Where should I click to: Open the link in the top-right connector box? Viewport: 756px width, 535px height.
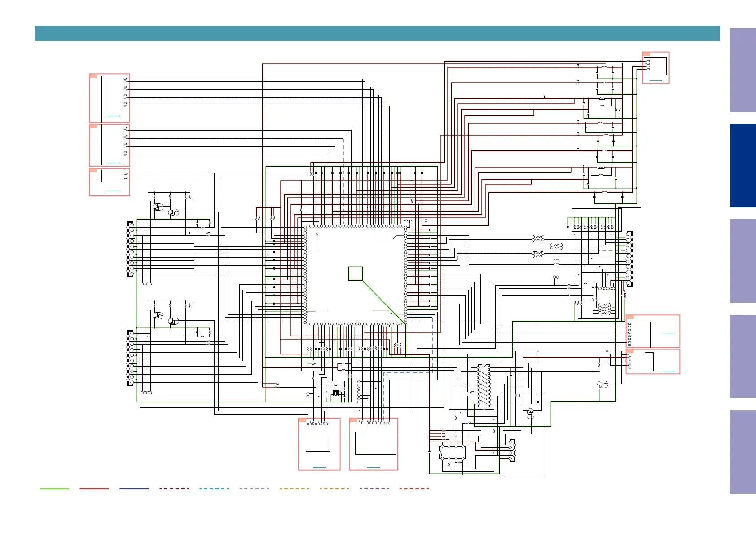click(655, 80)
